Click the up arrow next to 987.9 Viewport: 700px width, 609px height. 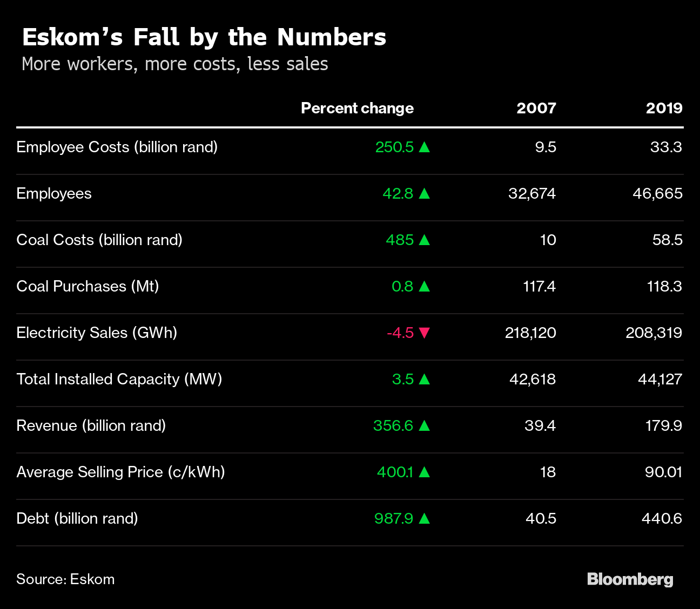pos(425,518)
